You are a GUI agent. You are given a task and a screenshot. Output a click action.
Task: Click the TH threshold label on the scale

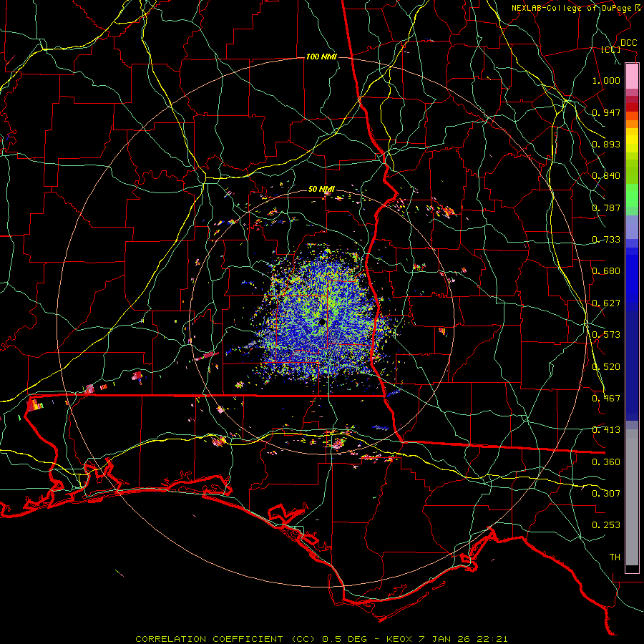pos(615,557)
